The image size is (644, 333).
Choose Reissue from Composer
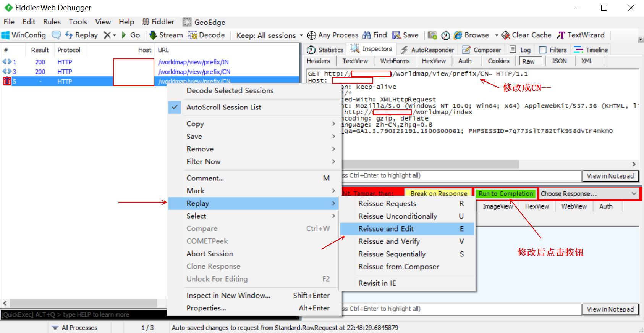click(407, 267)
